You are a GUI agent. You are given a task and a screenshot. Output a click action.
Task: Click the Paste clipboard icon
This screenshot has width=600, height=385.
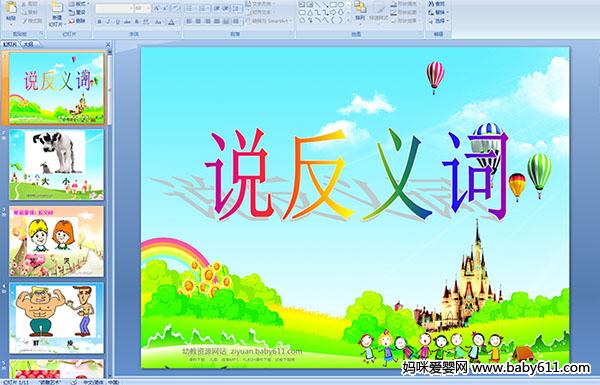point(11,8)
